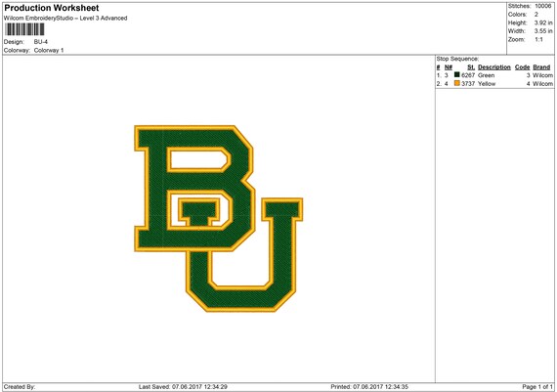Click the Page 1 of 1 indicator

(537, 387)
